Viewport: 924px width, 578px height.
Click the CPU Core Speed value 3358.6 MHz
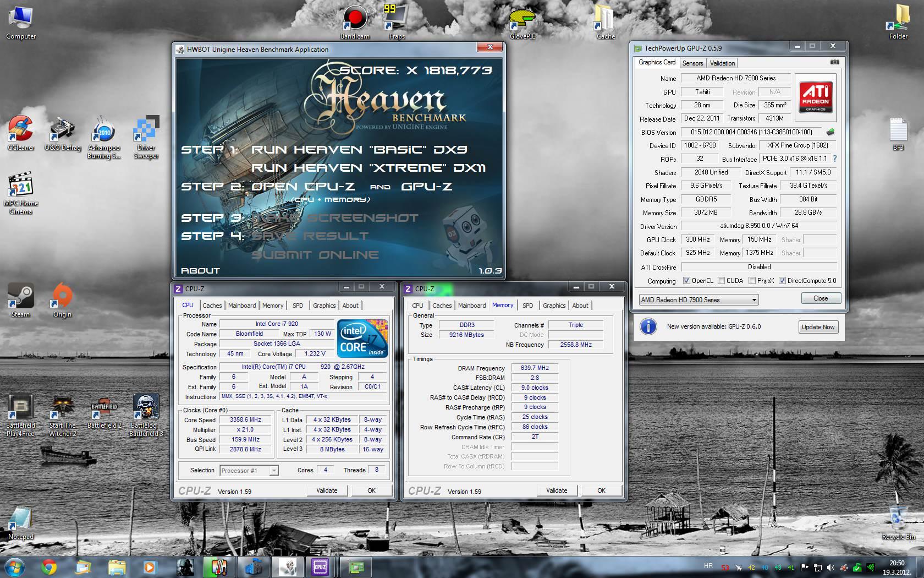pyautogui.click(x=245, y=419)
